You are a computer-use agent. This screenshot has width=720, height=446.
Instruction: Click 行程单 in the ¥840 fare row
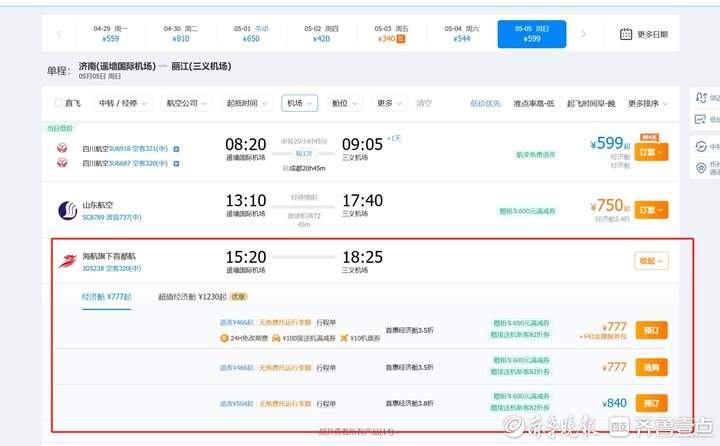pos(326,404)
